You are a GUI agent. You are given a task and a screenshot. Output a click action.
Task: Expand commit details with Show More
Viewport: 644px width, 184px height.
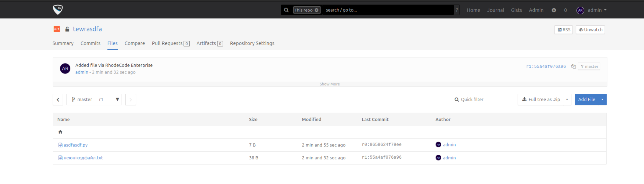pos(330,84)
